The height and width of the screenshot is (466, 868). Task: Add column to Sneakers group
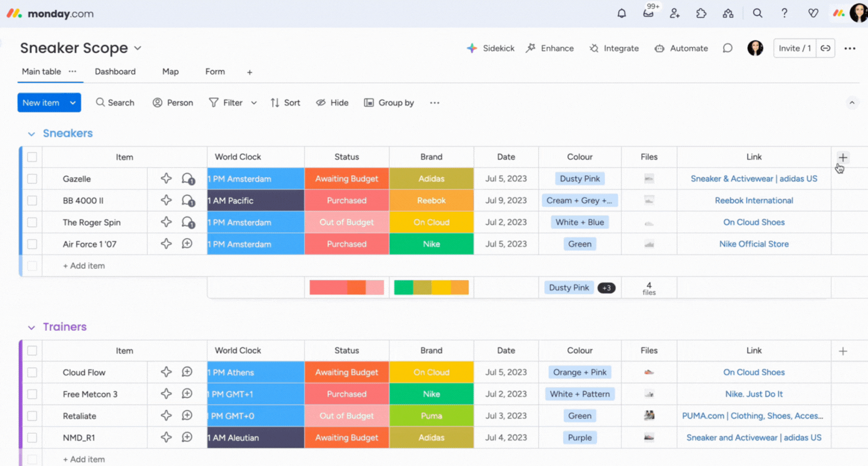click(843, 158)
